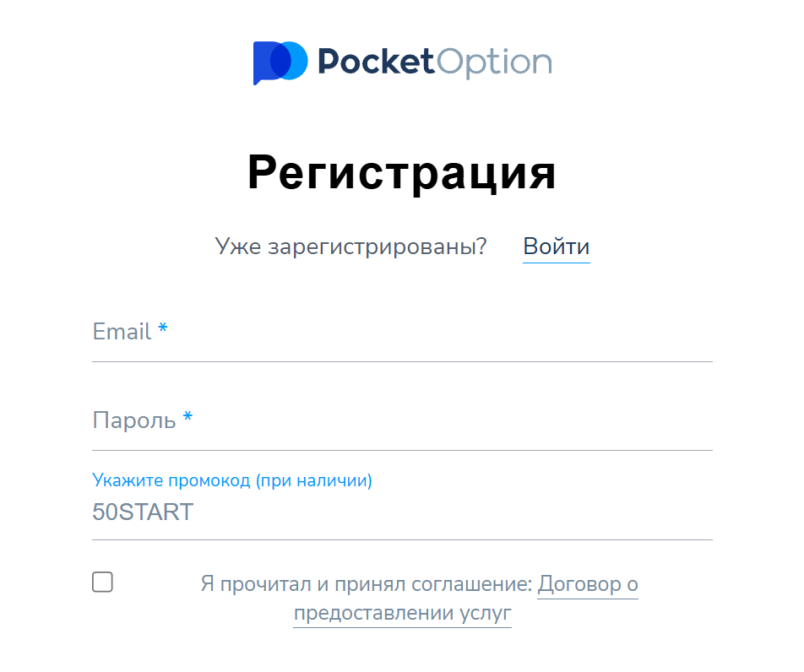Click the "Уже зарегистрированы?" text
The image size is (804, 672).
pyautogui.click(x=351, y=247)
